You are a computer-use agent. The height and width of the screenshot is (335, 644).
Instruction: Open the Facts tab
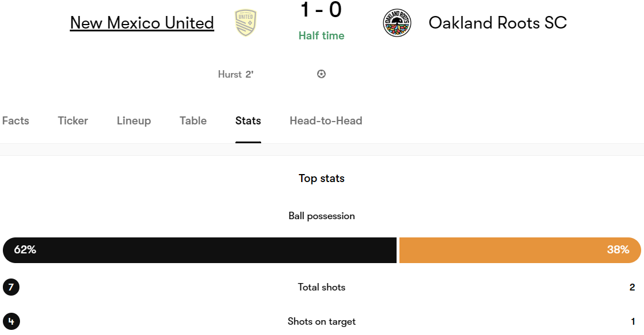point(15,120)
